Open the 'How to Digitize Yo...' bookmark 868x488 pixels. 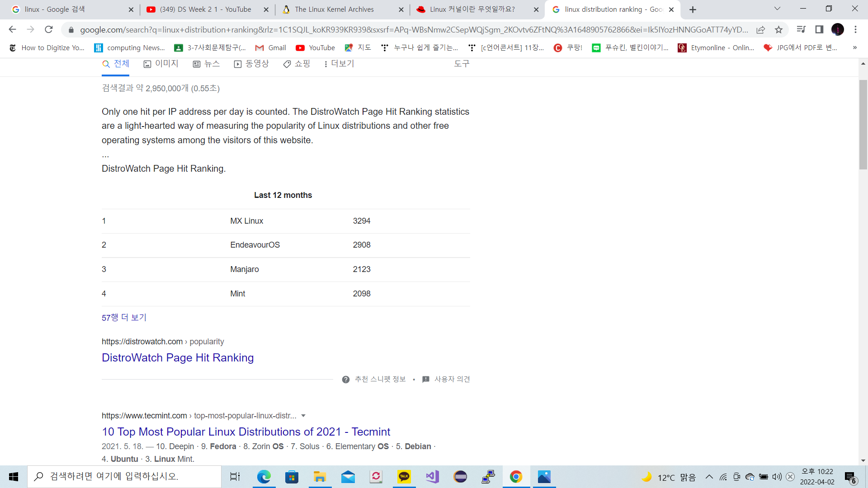pos(47,48)
